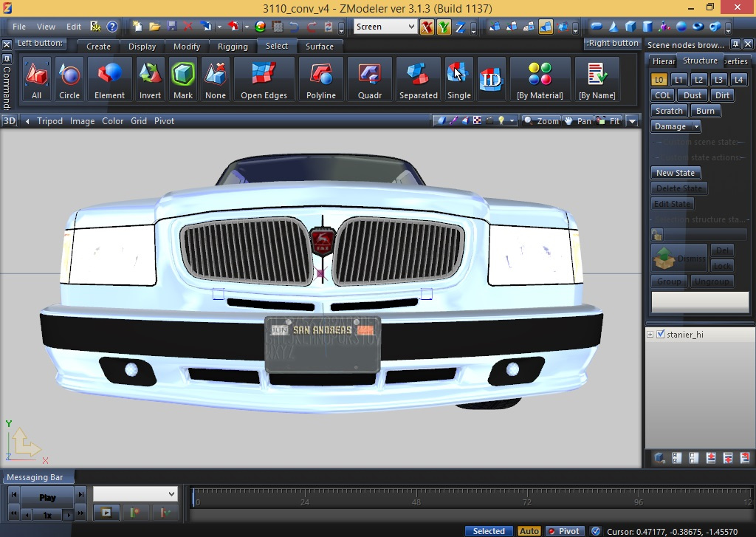This screenshot has width=756, height=537.
Task: Open the Edit menu
Action: point(74,27)
